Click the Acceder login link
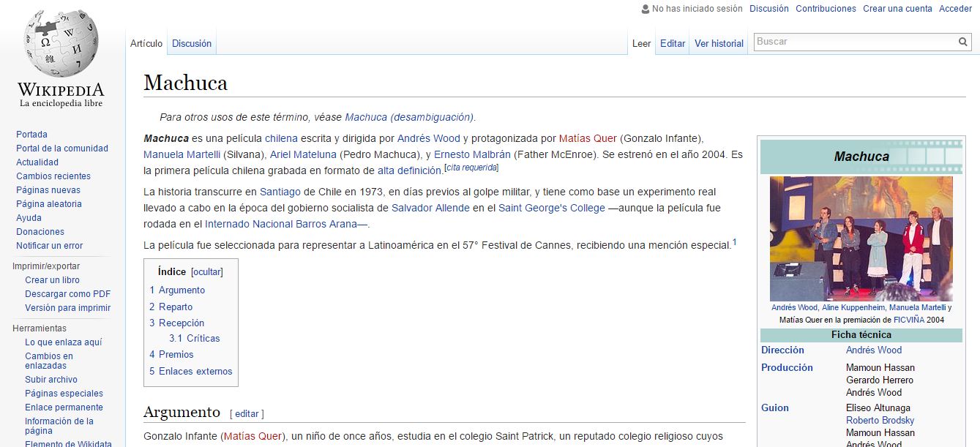Image resolution: width=980 pixels, height=447 pixels. [955, 9]
